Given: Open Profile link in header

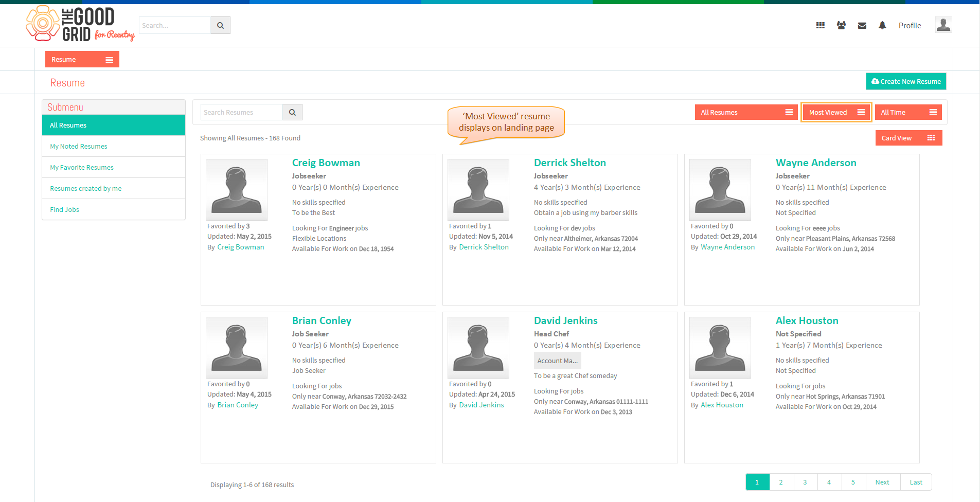Looking at the screenshot, I should pyautogui.click(x=910, y=25).
